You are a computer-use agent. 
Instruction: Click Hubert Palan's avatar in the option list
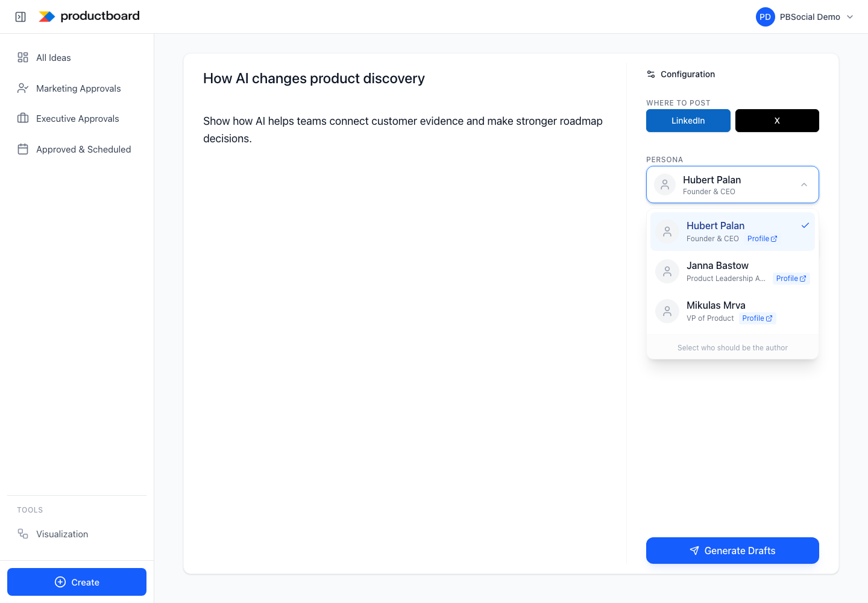[667, 232]
